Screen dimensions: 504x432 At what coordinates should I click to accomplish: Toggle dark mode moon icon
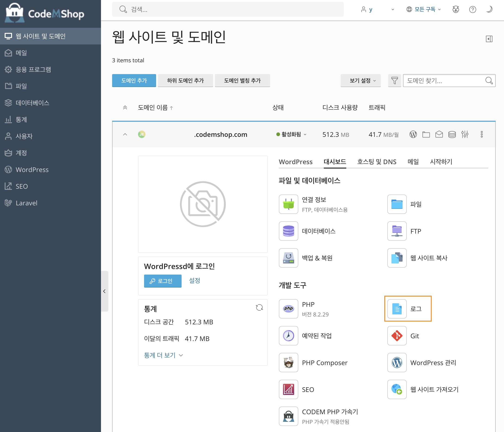[x=489, y=9]
